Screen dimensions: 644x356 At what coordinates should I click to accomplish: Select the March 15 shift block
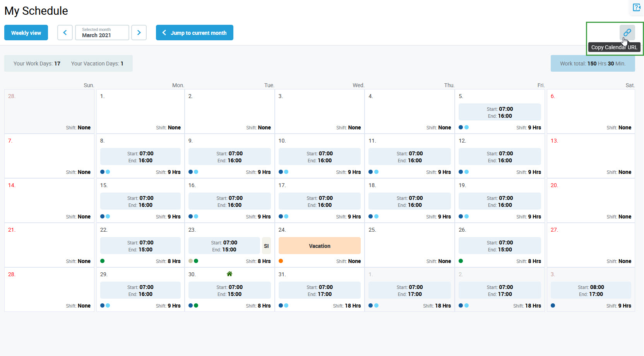click(140, 201)
